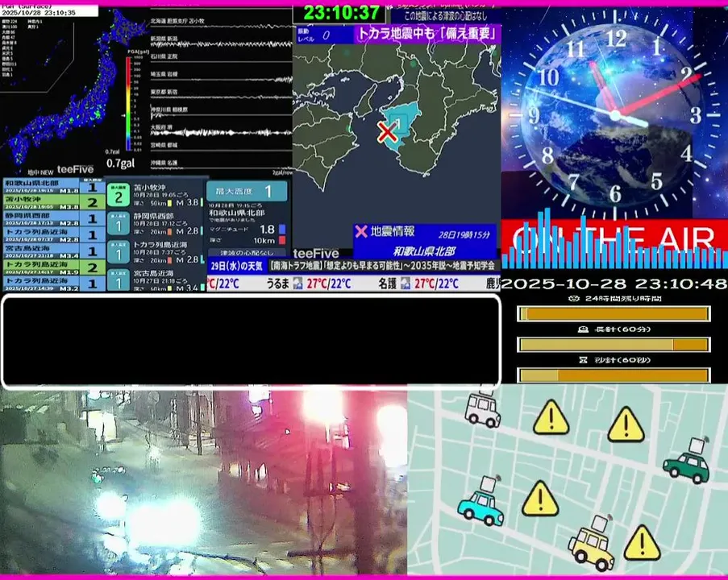Click the green 23:10:37 digital clock
Screen dimensions: 728x580
tap(342, 13)
